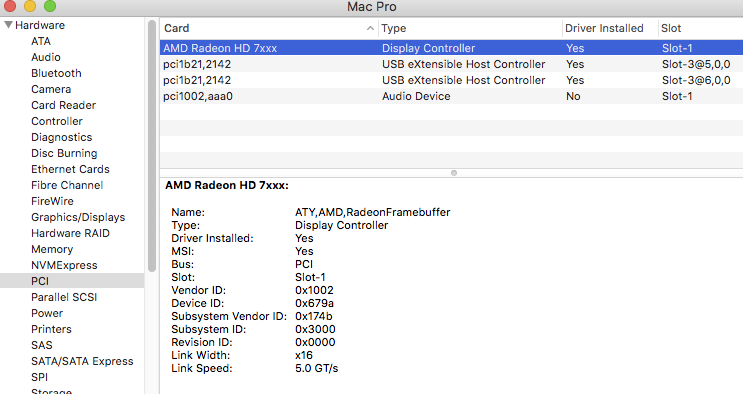Click Subsystem Vendor ID value 0x174b
743x394 pixels.
click(x=314, y=316)
